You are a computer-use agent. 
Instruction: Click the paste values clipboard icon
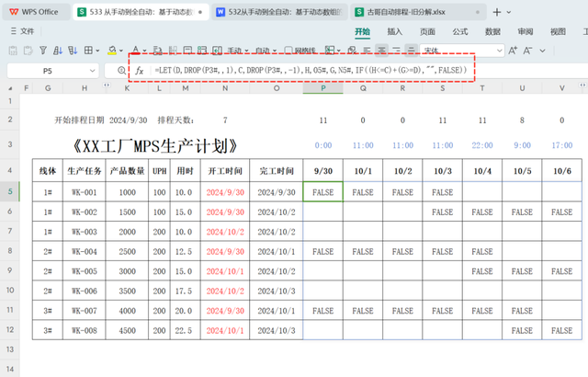click(x=13, y=51)
